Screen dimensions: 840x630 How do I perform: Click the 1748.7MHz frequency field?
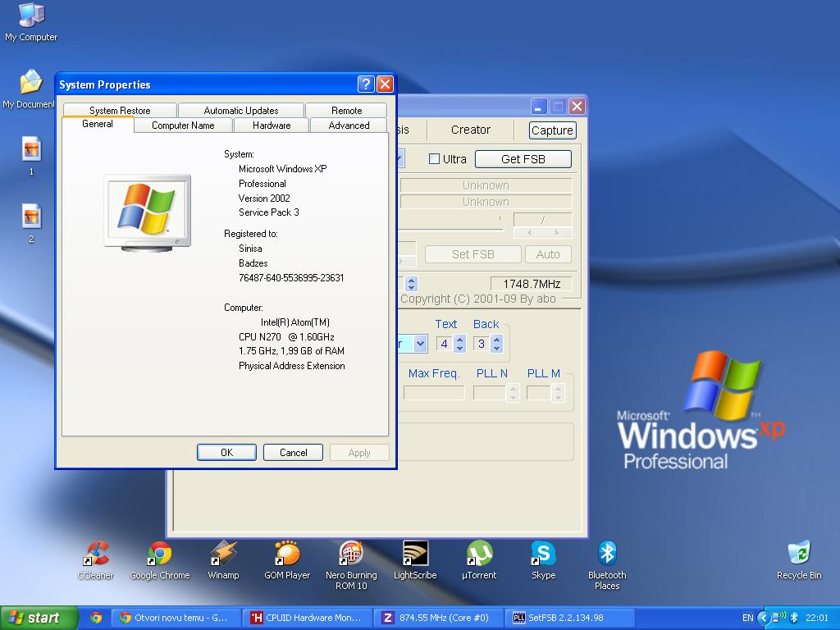coord(532,283)
